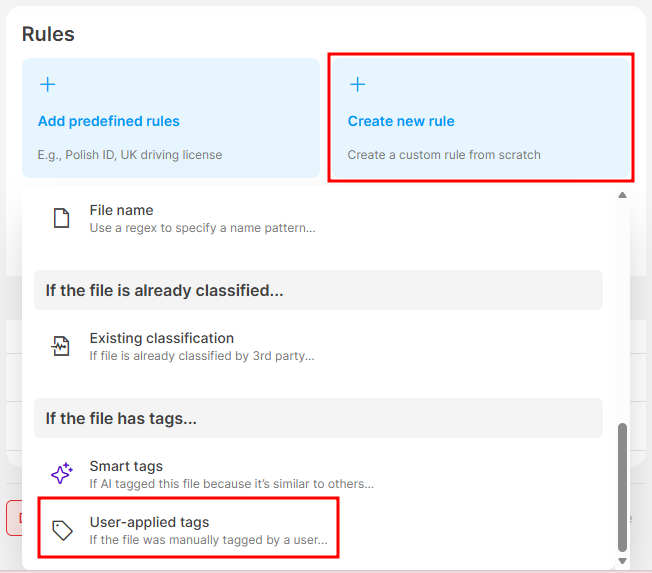
Task: Click the 'If the file has tags' header
Action: 121,418
